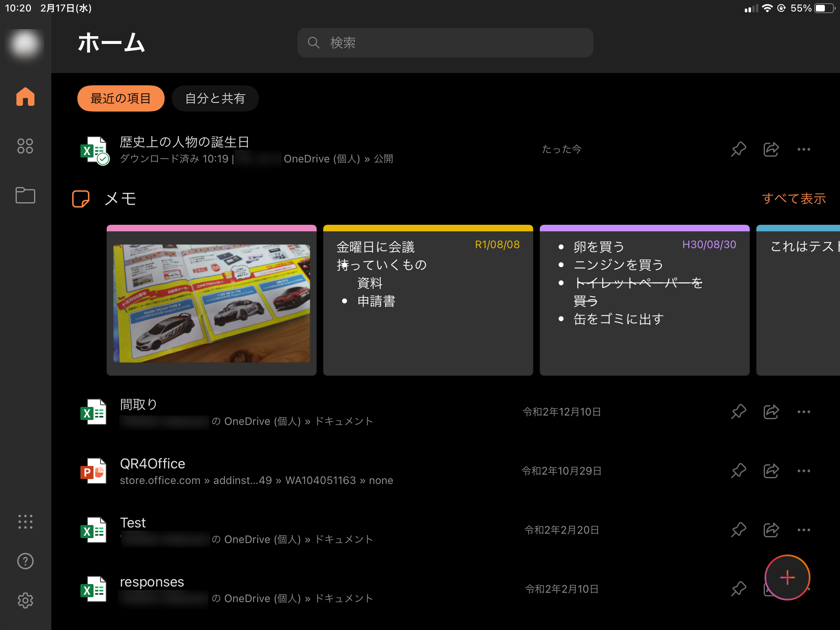Screen dimensions: 840x630
Task: Open OneDrive settings via the gear icon
Action: (25, 600)
